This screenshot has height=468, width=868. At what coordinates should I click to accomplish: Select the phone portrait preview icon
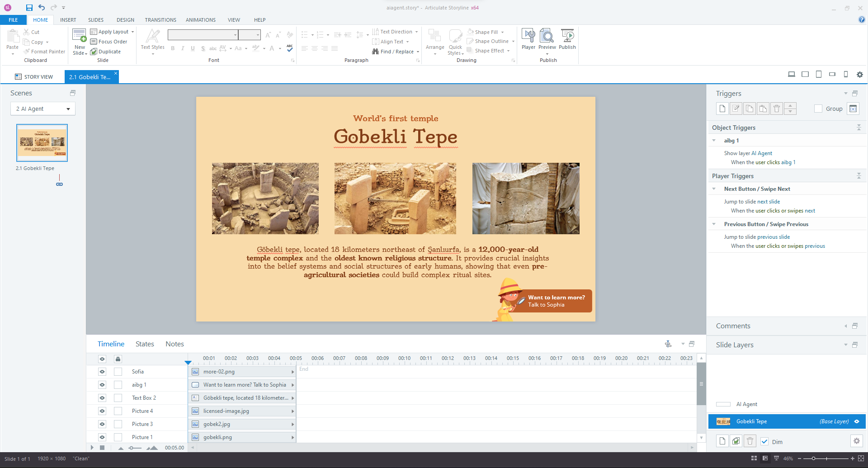pyautogui.click(x=846, y=75)
